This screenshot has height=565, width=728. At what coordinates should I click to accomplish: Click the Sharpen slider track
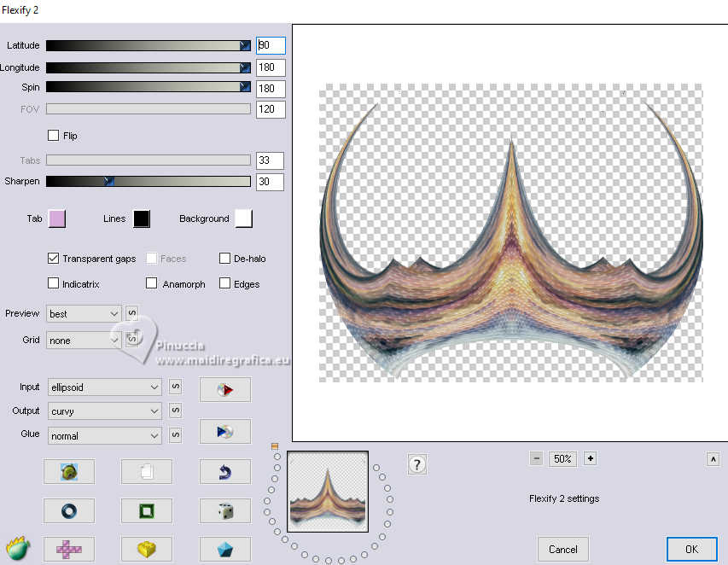[x=149, y=181]
